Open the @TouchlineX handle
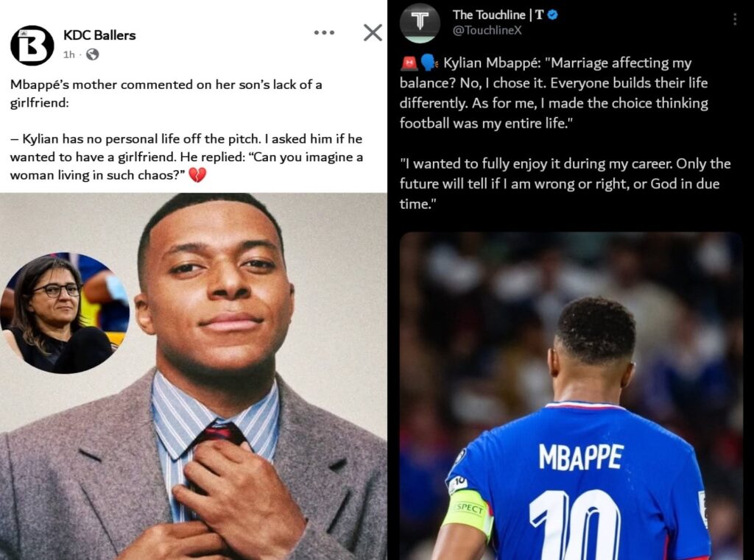 tap(487, 30)
